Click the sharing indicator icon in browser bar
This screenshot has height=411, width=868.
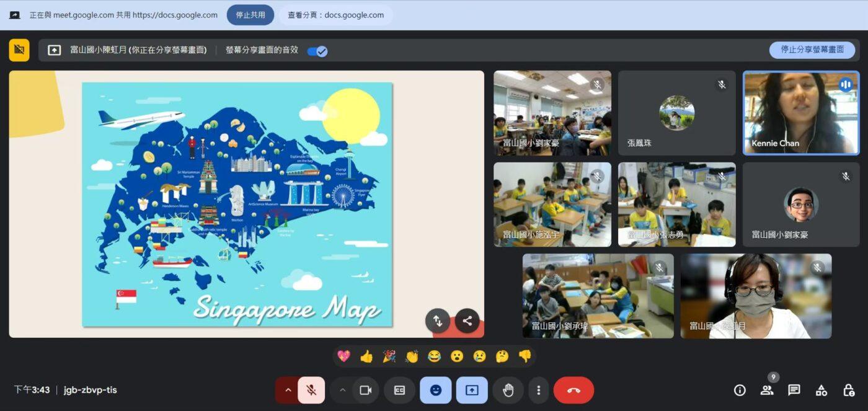pyautogui.click(x=14, y=15)
